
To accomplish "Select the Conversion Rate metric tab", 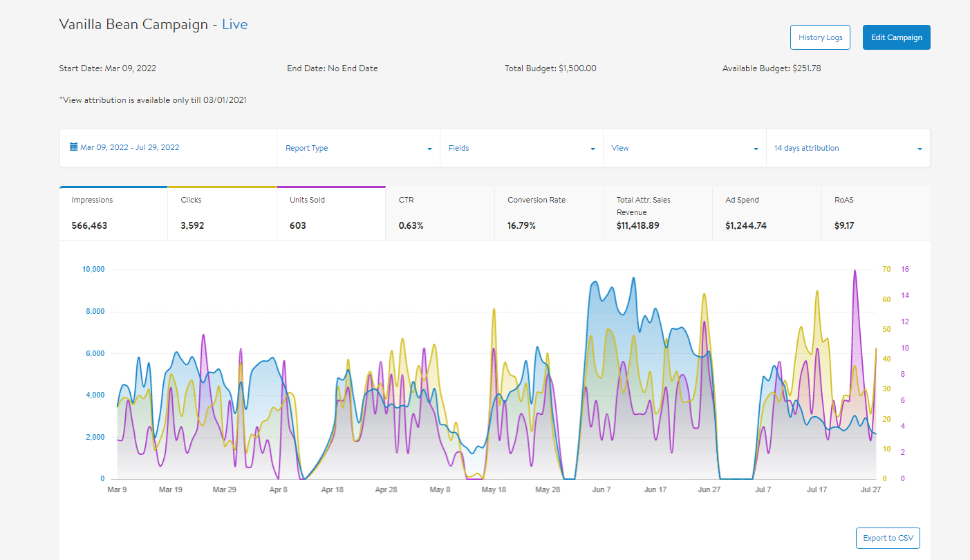I will [x=549, y=213].
